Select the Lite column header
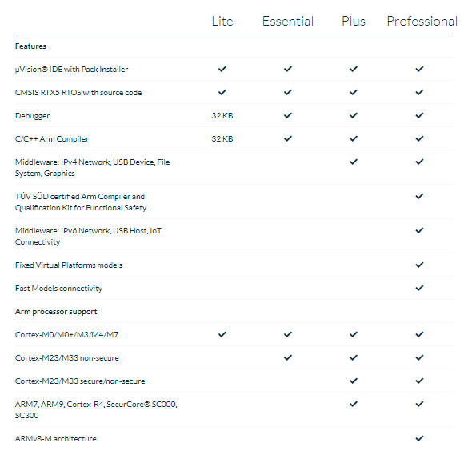The image size is (476, 455). tap(222, 22)
